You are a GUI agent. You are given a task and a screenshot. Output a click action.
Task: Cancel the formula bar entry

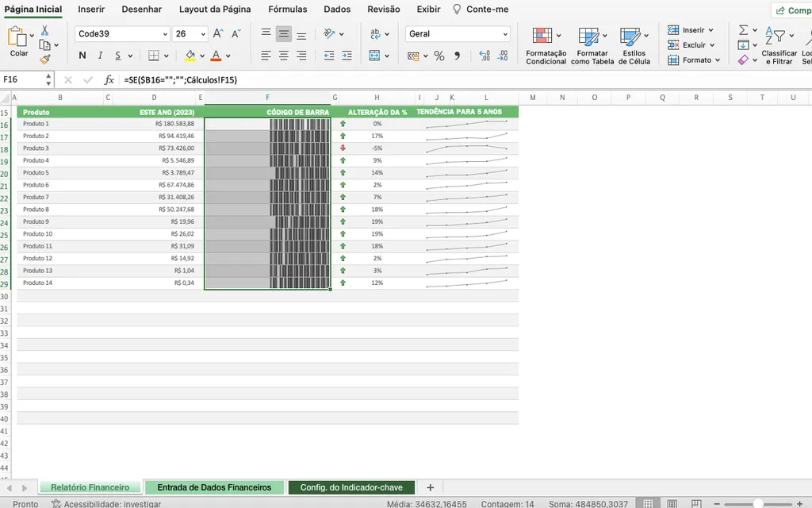68,80
